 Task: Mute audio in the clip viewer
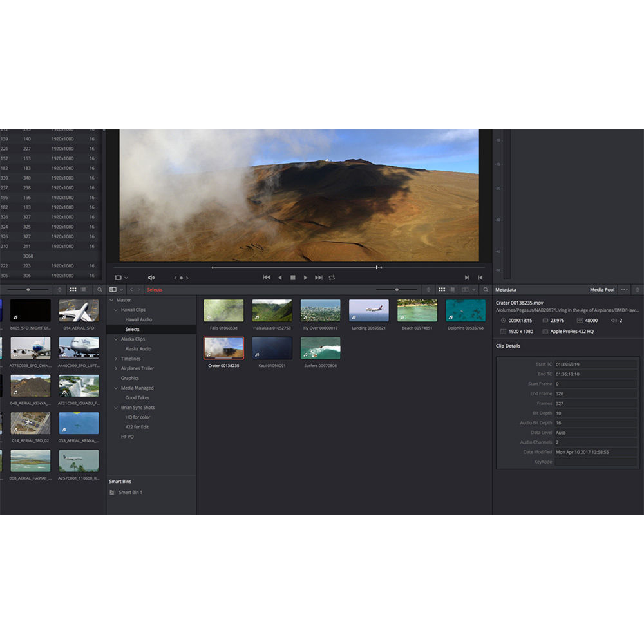[151, 277]
